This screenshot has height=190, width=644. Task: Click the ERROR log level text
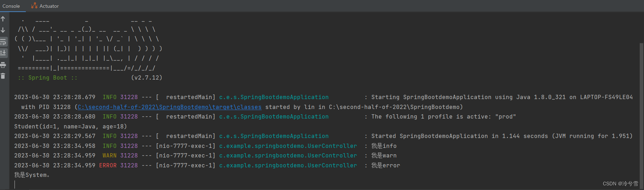click(x=108, y=165)
